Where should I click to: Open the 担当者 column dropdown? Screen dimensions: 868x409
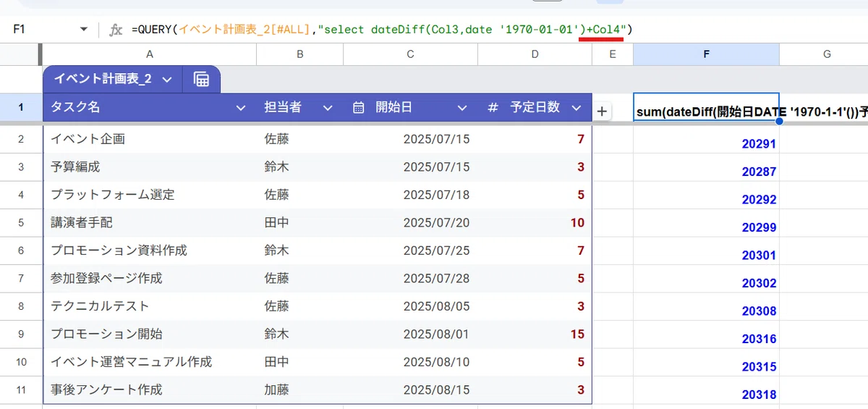(x=328, y=108)
